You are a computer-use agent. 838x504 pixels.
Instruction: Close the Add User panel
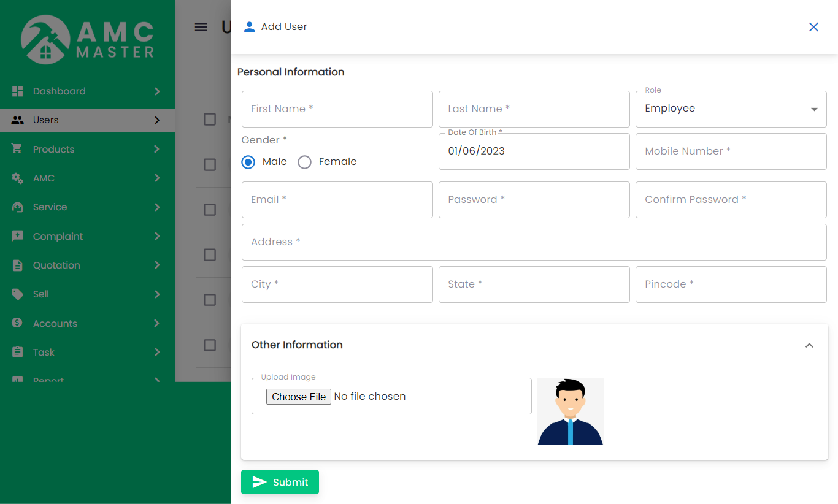[813, 27]
